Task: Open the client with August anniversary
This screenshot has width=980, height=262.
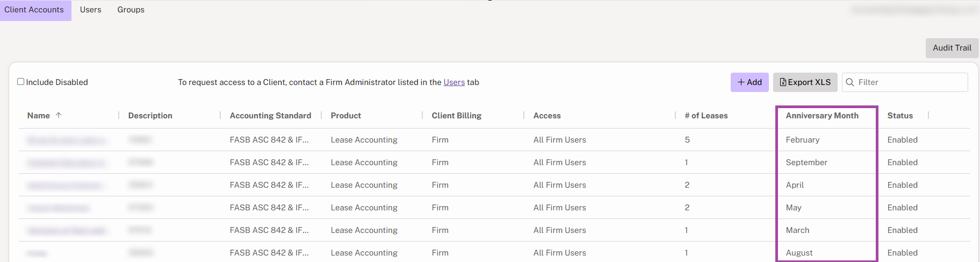Action: pyautogui.click(x=37, y=253)
